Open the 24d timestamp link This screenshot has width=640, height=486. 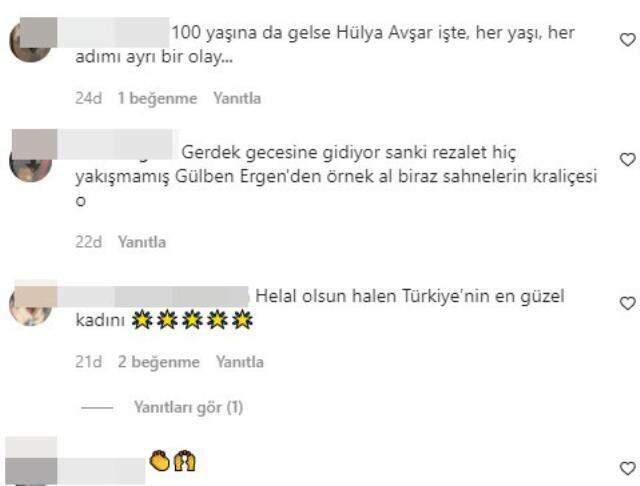click(89, 98)
